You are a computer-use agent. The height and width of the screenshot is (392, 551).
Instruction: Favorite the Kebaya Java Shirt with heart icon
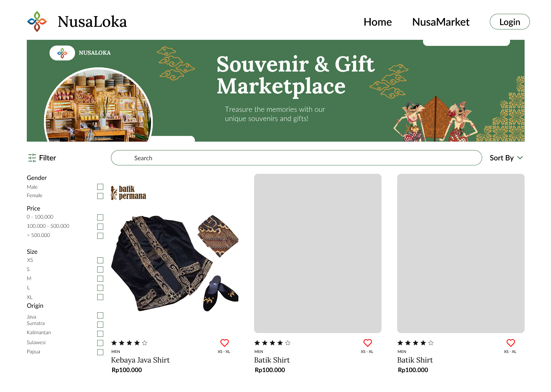coord(225,343)
